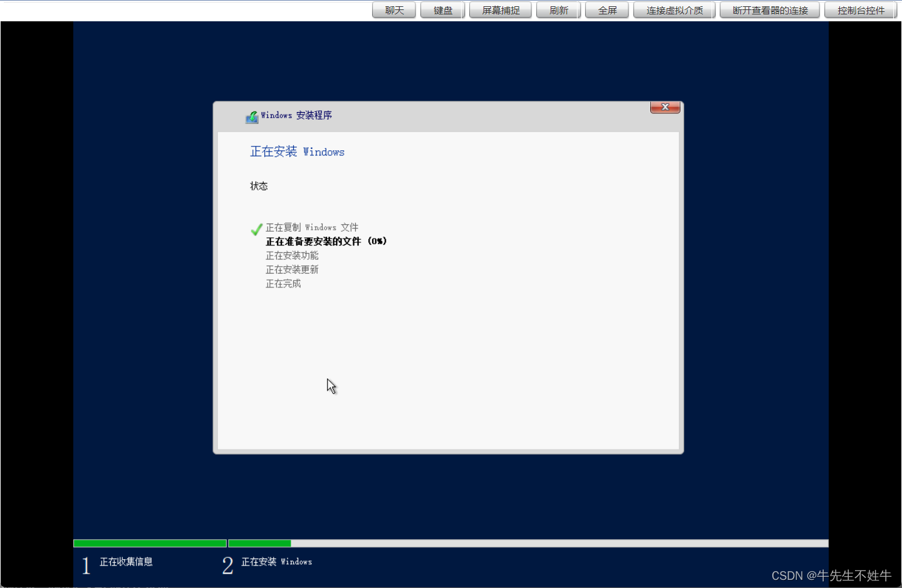Click the step 1 green progress bar
This screenshot has height=588, width=902.
point(150,544)
